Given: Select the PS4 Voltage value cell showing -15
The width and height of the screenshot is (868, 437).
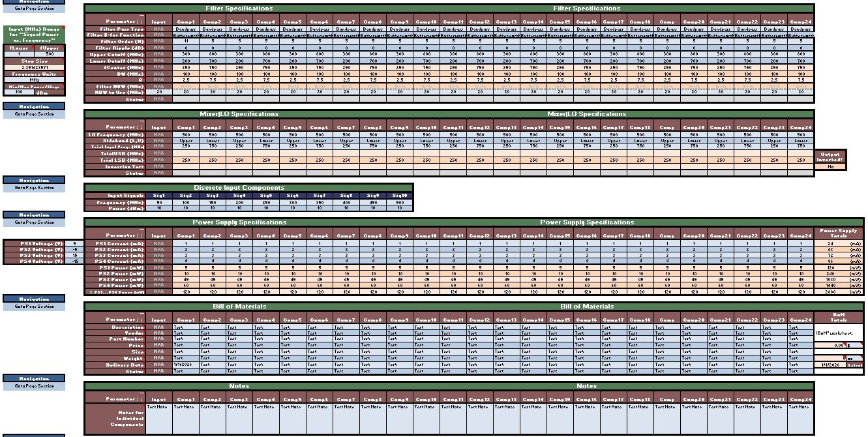Looking at the screenshot, I should (75, 261).
